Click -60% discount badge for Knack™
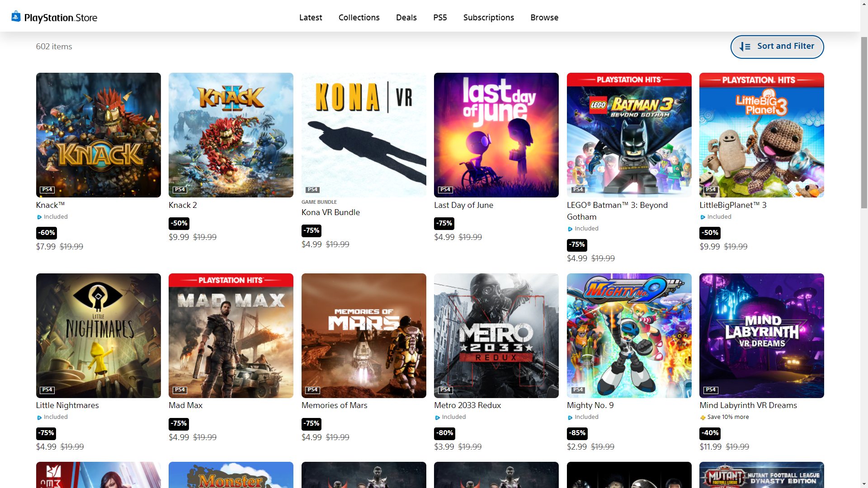868x488 pixels. pyautogui.click(x=47, y=233)
